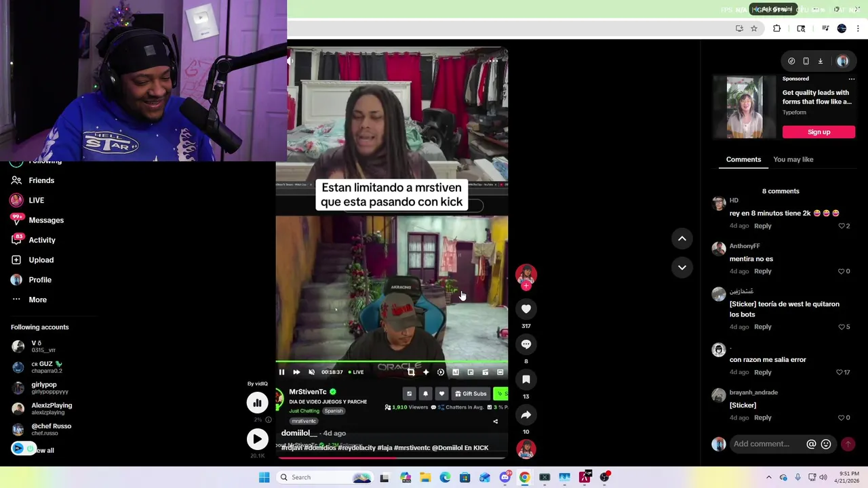Open Chrome media controls icon

825,28
